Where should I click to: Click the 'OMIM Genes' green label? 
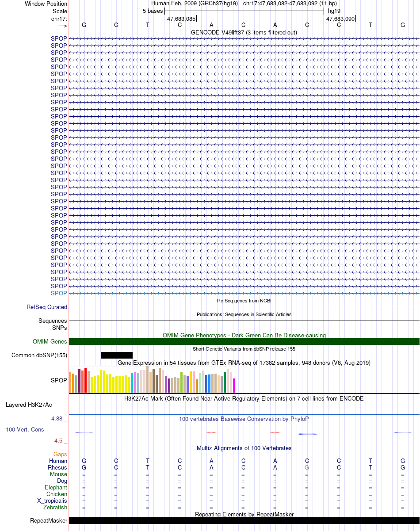pyautogui.click(x=50, y=341)
